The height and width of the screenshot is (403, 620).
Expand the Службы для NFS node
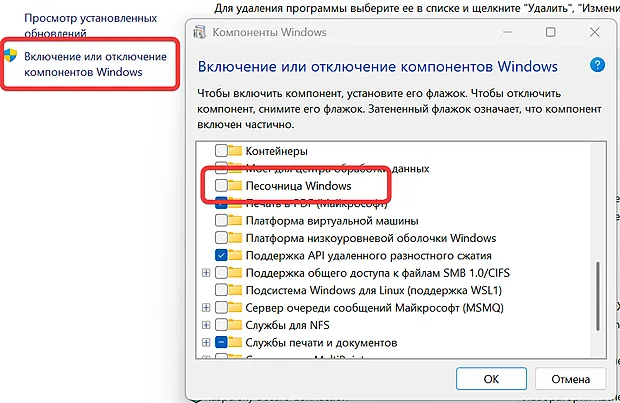[x=206, y=325]
